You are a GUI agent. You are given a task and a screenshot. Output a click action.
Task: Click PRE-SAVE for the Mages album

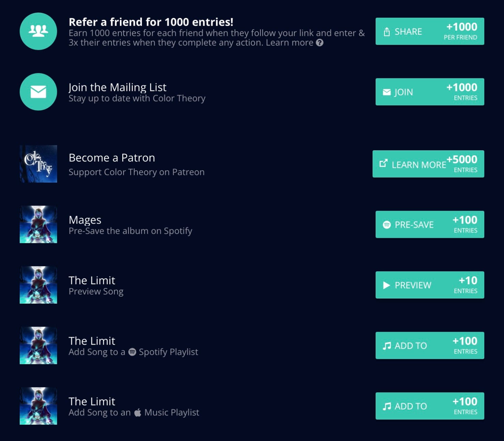pyautogui.click(x=429, y=224)
